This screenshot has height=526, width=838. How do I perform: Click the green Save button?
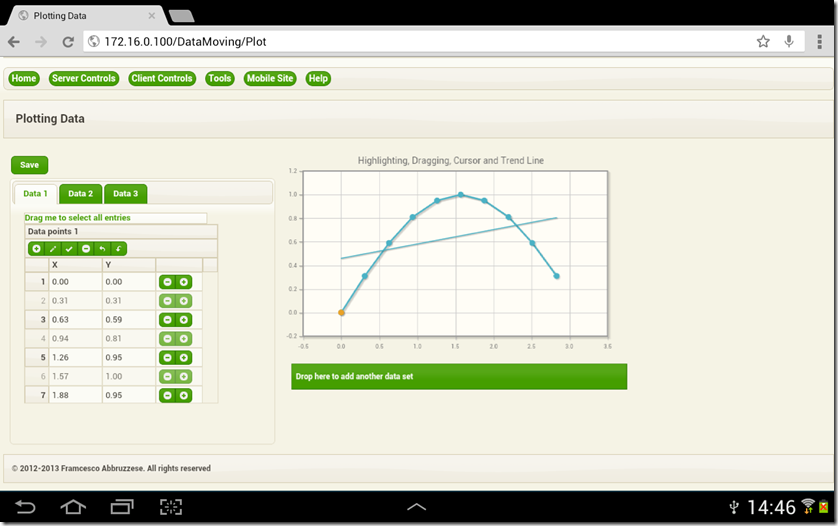(29, 165)
